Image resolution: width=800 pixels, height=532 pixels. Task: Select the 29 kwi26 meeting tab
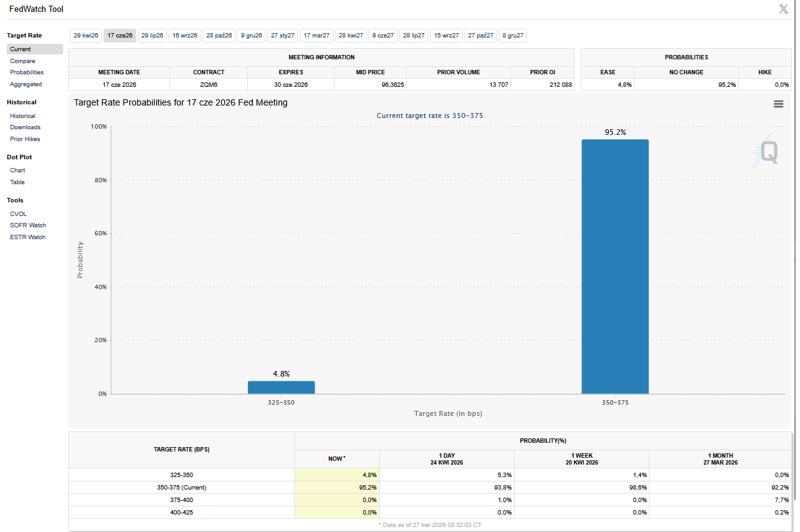[x=86, y=36]
